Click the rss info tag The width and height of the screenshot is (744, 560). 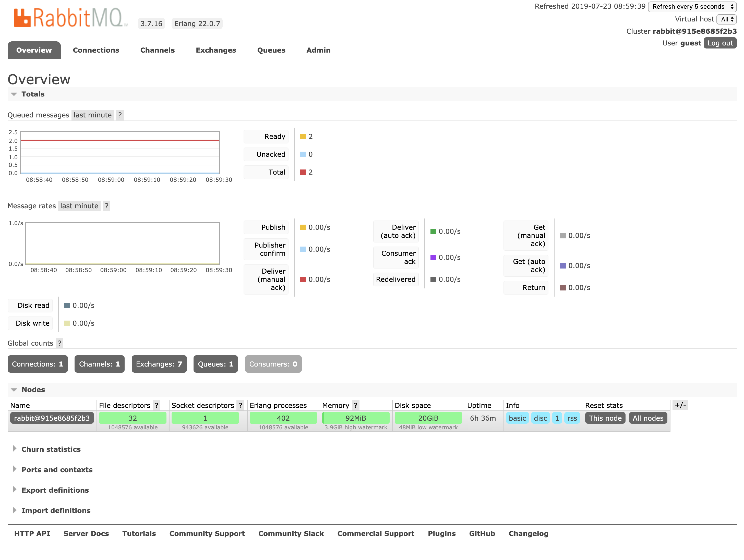pos(572,418)
